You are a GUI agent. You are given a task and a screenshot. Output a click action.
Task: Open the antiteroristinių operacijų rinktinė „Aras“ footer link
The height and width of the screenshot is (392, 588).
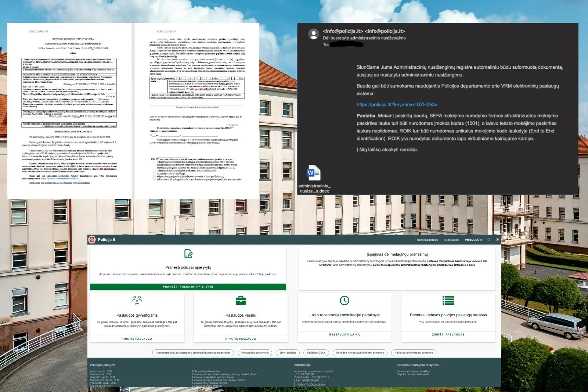[224, 374]
